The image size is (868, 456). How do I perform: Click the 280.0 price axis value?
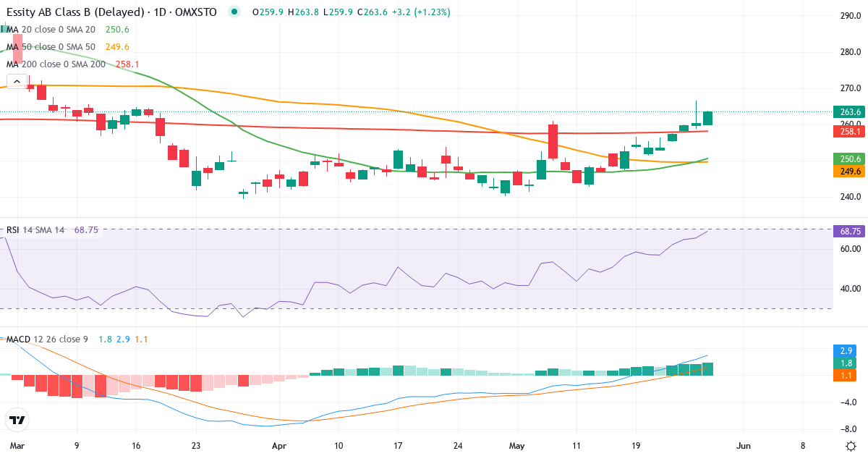coord(850,52)
